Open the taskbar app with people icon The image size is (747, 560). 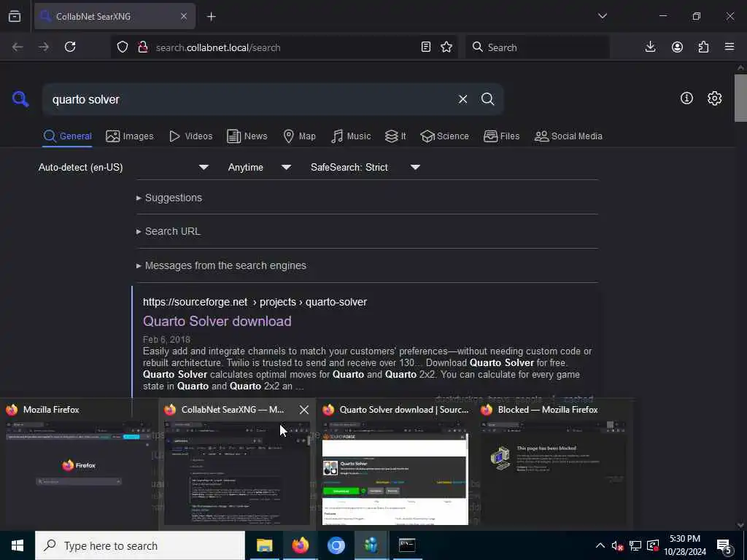pos(371,545)
